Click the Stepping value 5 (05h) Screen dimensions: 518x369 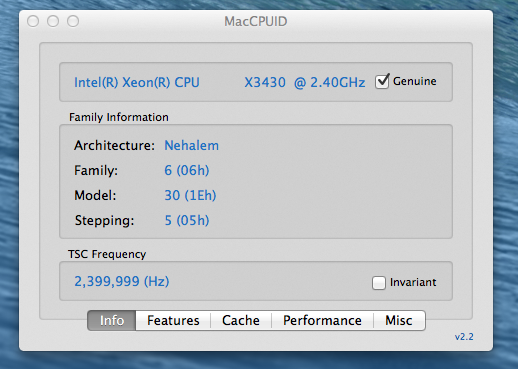point(187,220)
